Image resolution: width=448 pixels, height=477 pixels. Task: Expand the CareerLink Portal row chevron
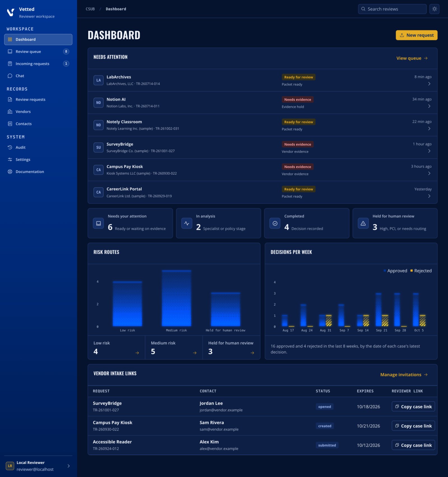(x=429, y=196)
